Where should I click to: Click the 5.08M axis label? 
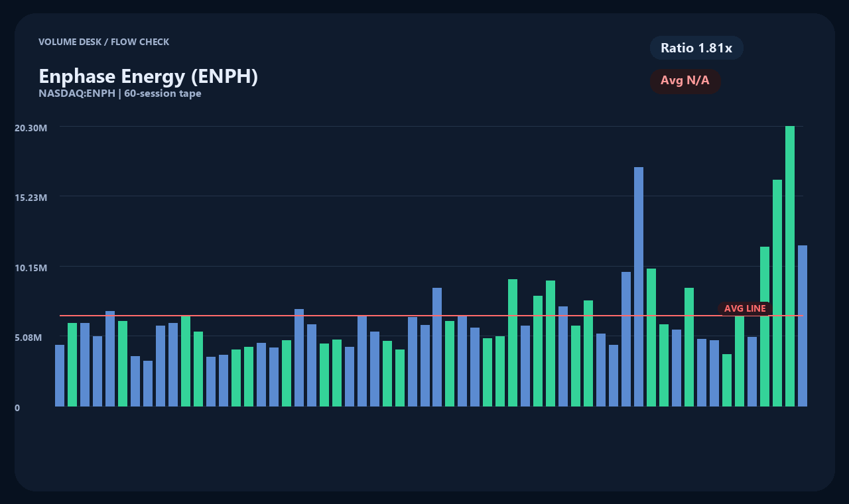click(x=28, y=338)
